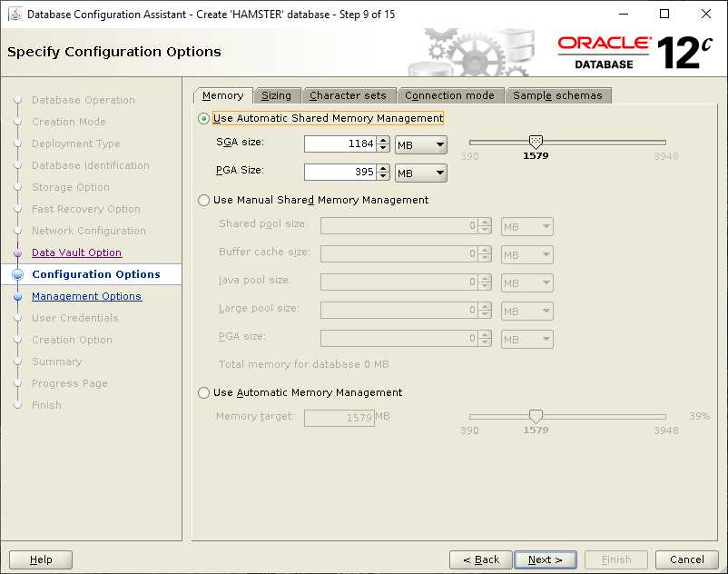
Task: Open Shared pool size unit dropdown
Action: pyautogui.click(x=527, y=227)
